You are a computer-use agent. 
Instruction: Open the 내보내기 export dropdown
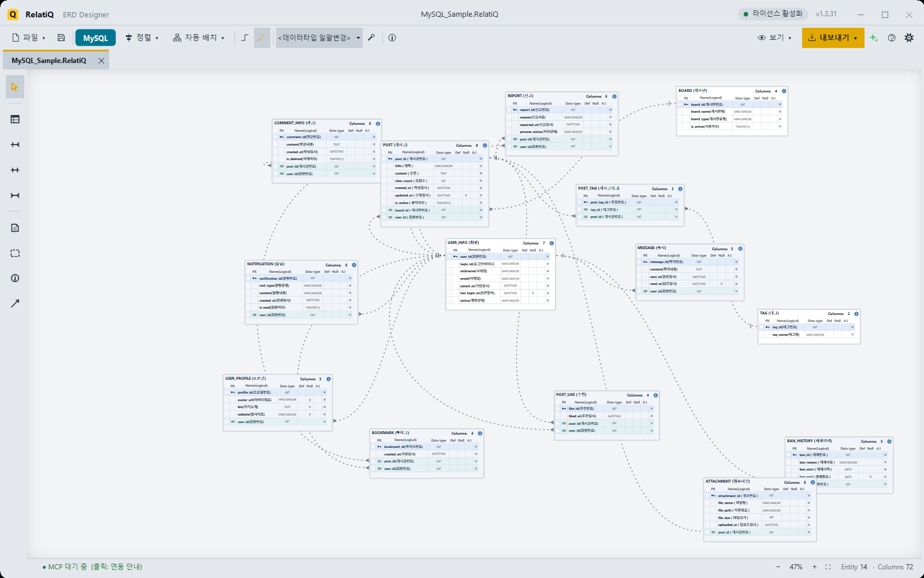pyautogui.click(x=833, y=38)
